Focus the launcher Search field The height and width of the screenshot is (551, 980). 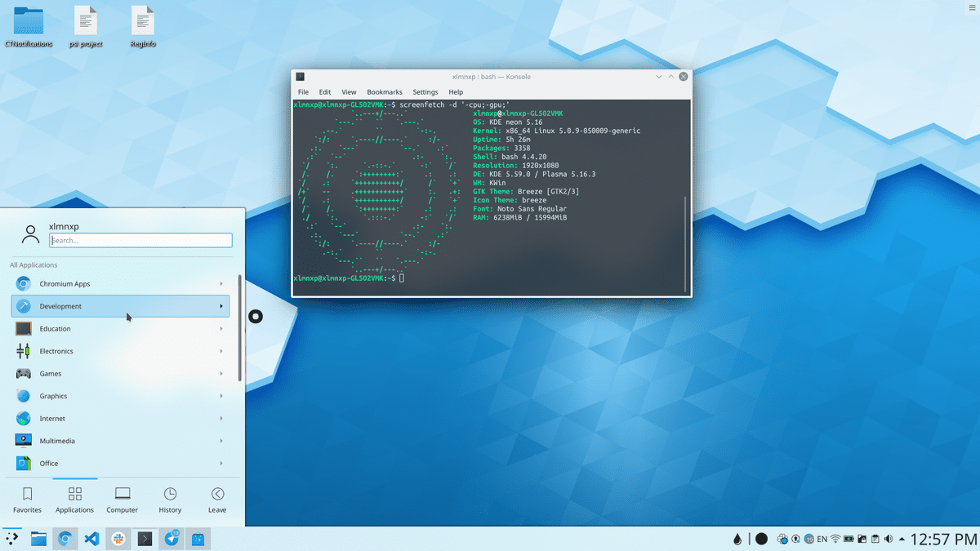point(140,241)
